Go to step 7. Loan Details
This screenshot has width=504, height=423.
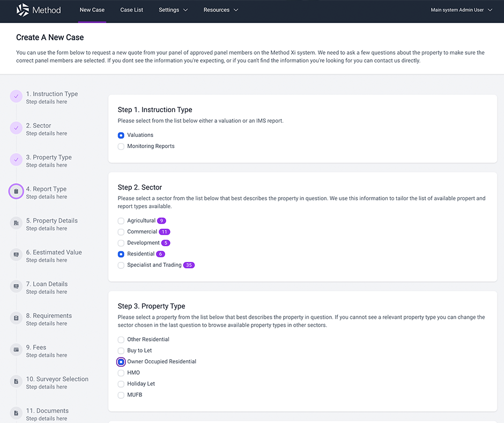tap(47, 284)
